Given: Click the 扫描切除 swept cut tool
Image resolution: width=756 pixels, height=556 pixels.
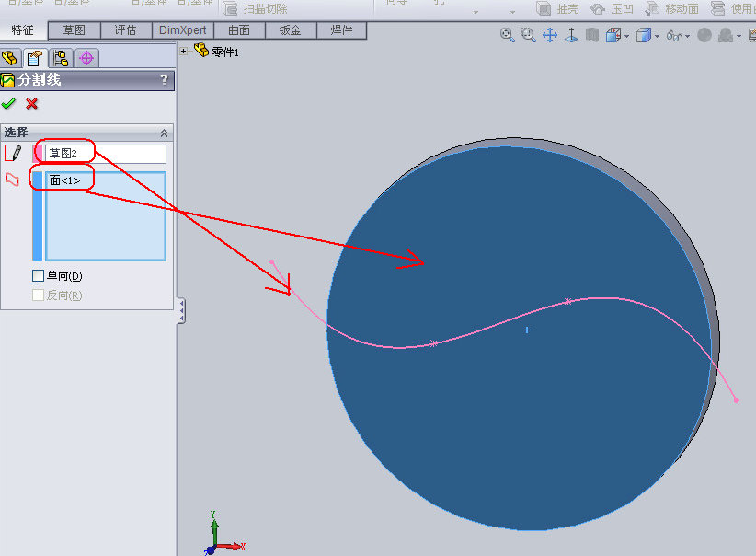Looking at the screenshot, I should tap(255, 8).
